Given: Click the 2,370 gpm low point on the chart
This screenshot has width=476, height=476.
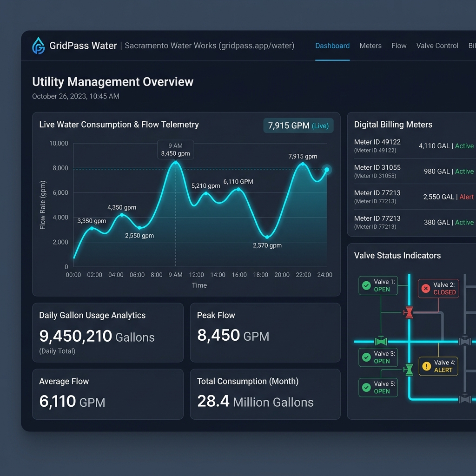Looking at the screenshot, I should click(x=267, y=237).
